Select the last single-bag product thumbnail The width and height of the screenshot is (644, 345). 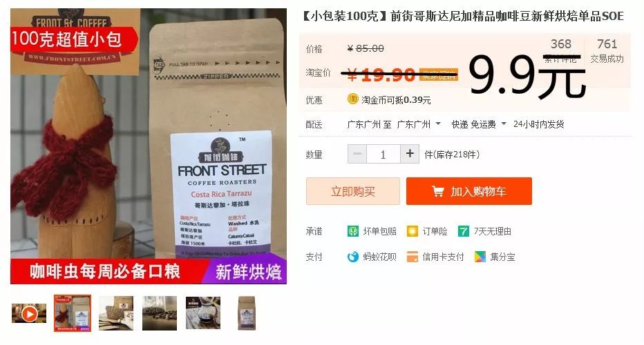pos(247,313)
